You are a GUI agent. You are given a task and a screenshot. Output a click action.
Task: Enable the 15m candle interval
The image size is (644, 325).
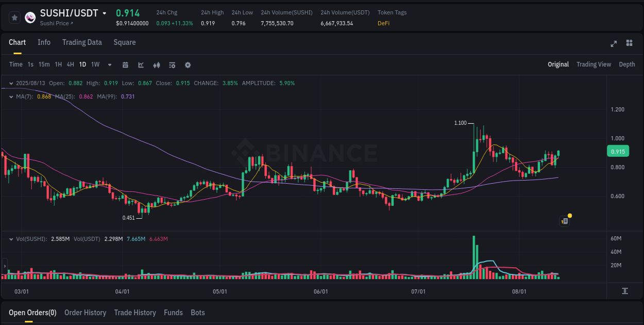[44, 64]
